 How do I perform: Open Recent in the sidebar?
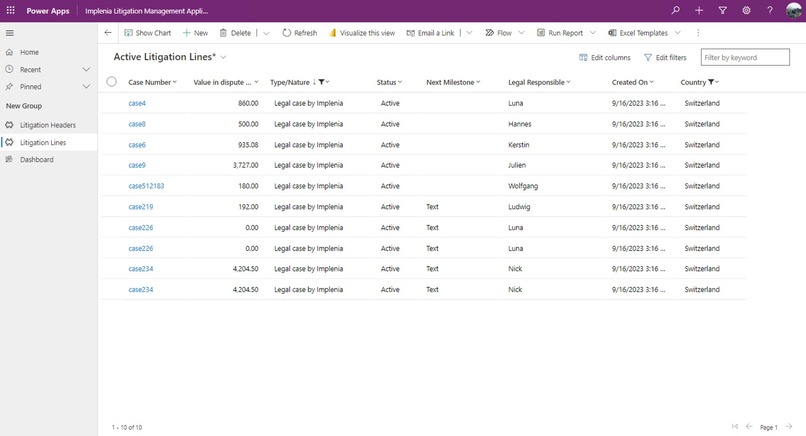(x=30, y=69)
